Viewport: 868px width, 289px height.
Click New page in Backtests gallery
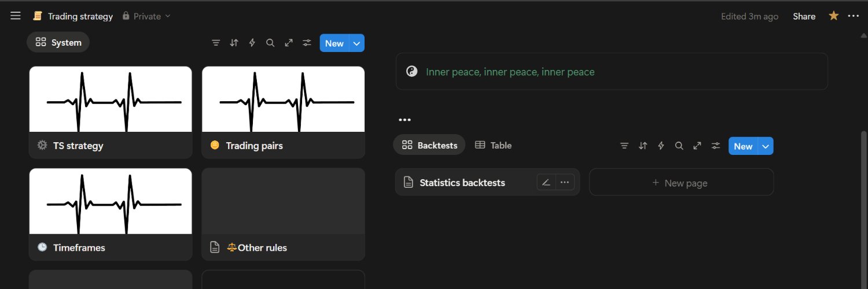[681, 183]
